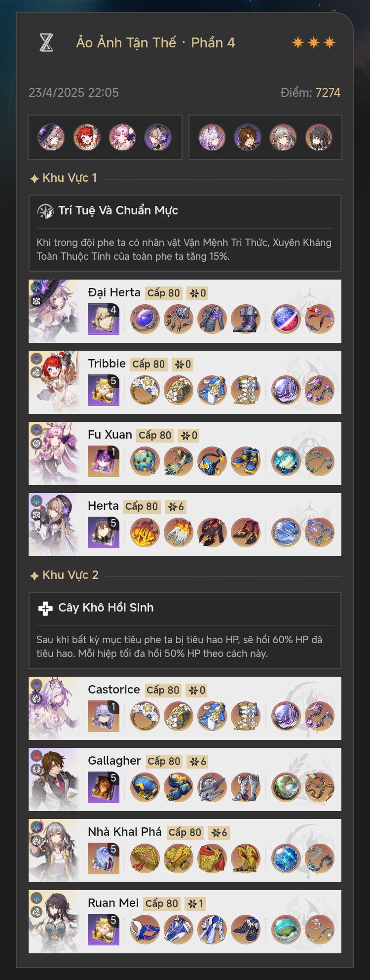Click Tribbie avatar in first team

[x=87, y=137]
